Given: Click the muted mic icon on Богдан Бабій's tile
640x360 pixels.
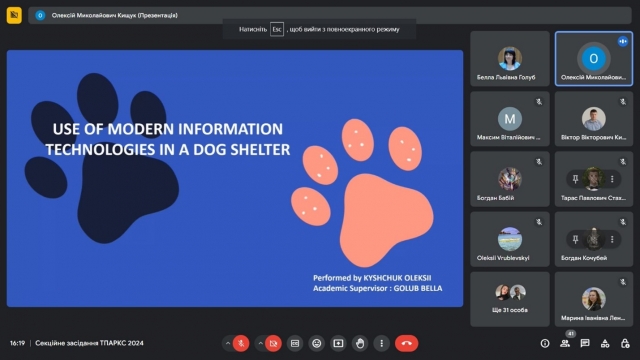Looking at the screenshot, I should coord(539,162).
